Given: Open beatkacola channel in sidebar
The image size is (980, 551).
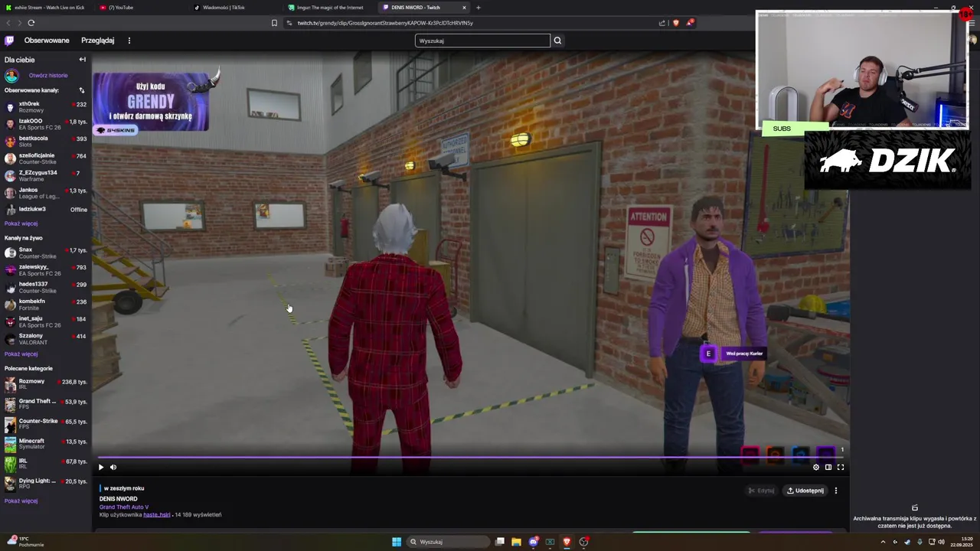Looking at the screenshot, I should coord(46,141).
